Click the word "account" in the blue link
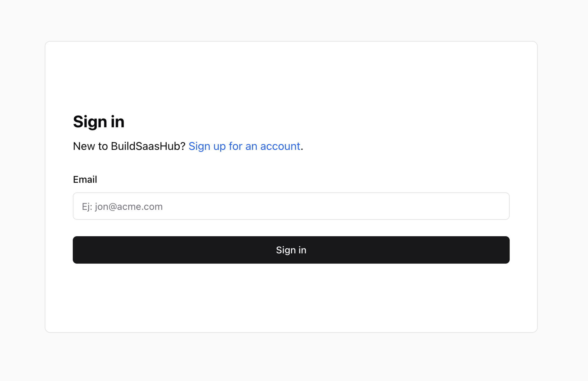 click(x=280, y=146)
